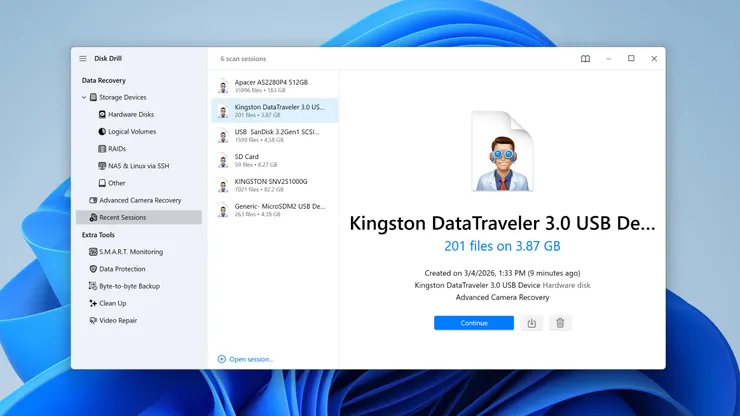The image size is (740, 416).
Task: Select the Kingston DataTraveler 3.0 session row
Action: pos(275,110)
